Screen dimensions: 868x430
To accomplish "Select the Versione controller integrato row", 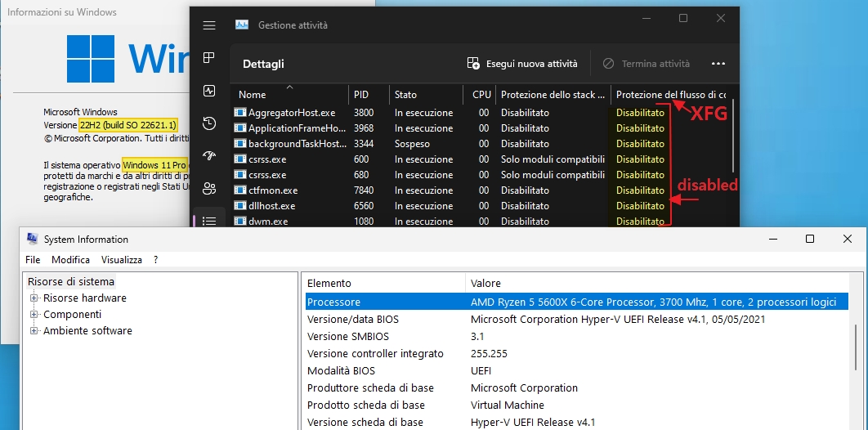I will pyautogui.click(x=576, y=354).
